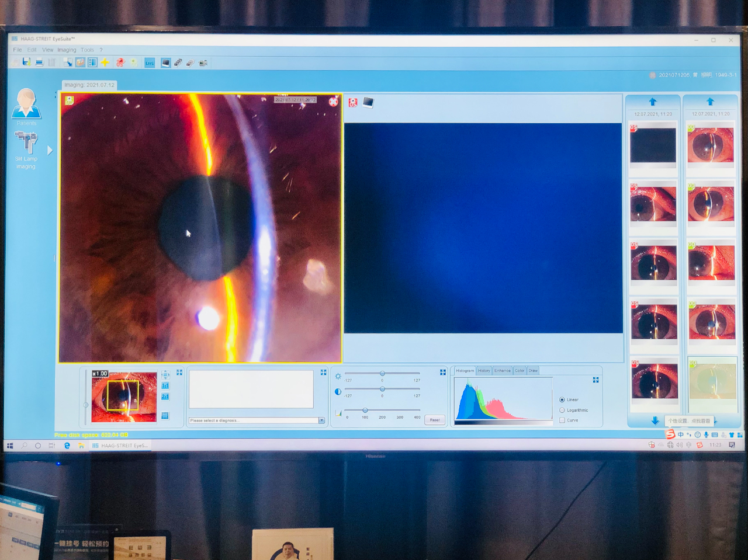Click the yellow plus toolbar icon
This screenshot has width=748, height=560.
point(105,62)
